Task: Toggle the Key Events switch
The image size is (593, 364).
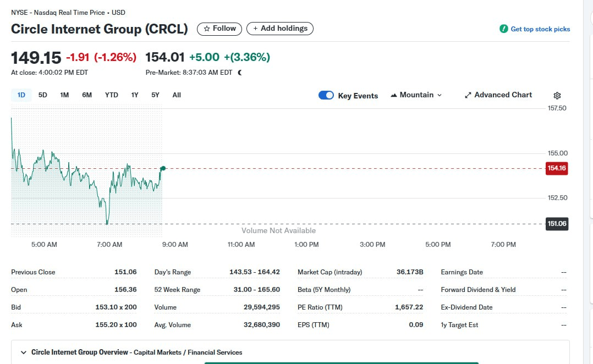Action: point(326,95)
